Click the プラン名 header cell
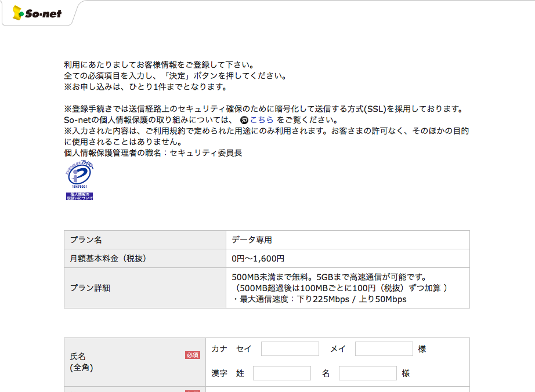The image size is (535, 392). (145, 240)
